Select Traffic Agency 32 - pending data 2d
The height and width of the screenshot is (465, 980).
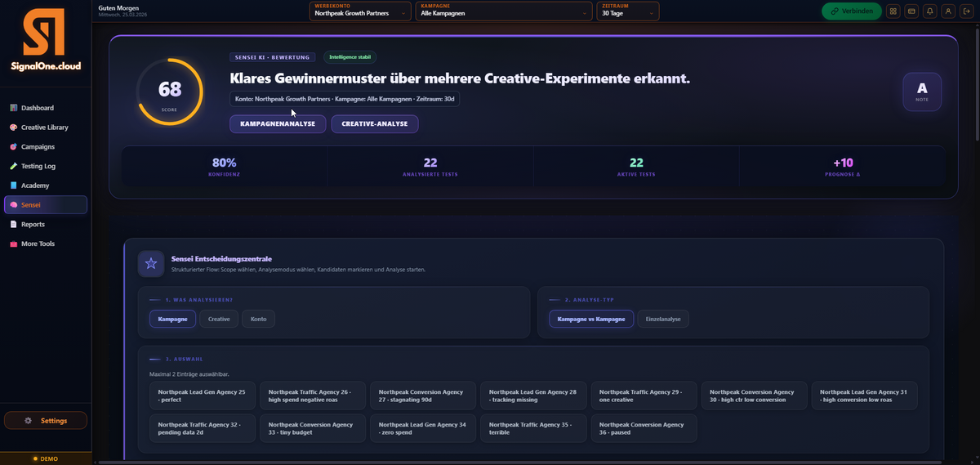203,428
